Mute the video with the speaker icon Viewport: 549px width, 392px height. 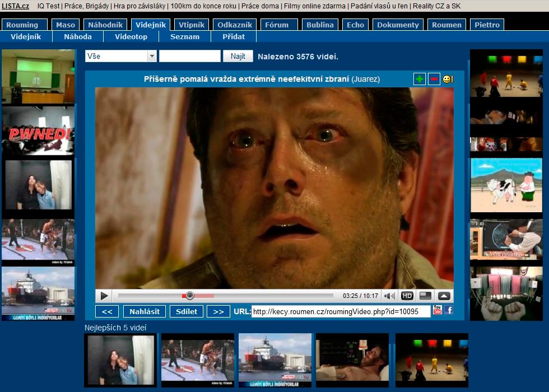click(389, 296)
